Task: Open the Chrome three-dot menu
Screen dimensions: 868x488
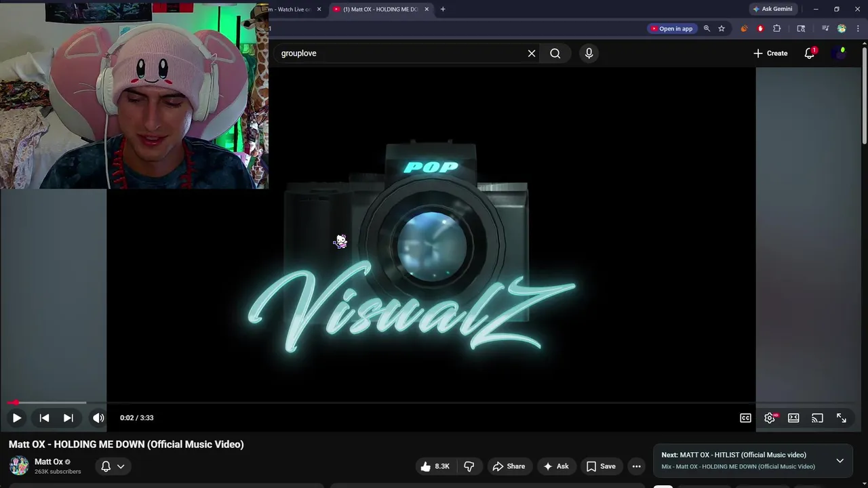Action: coord(858,28)
